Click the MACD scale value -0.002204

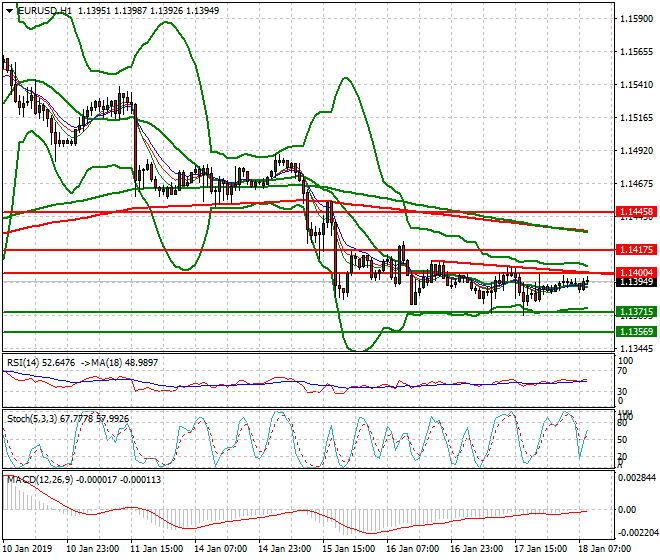637,533
